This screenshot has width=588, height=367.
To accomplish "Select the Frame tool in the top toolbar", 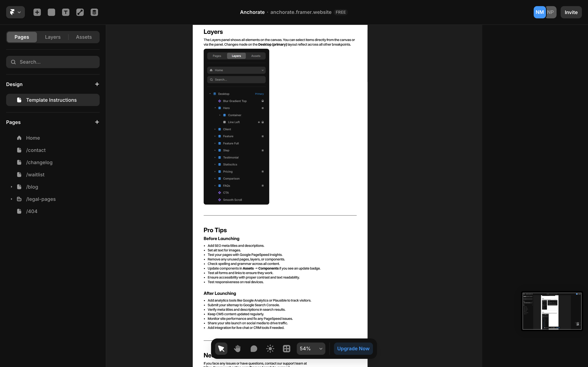I will [x=51, y=12].
